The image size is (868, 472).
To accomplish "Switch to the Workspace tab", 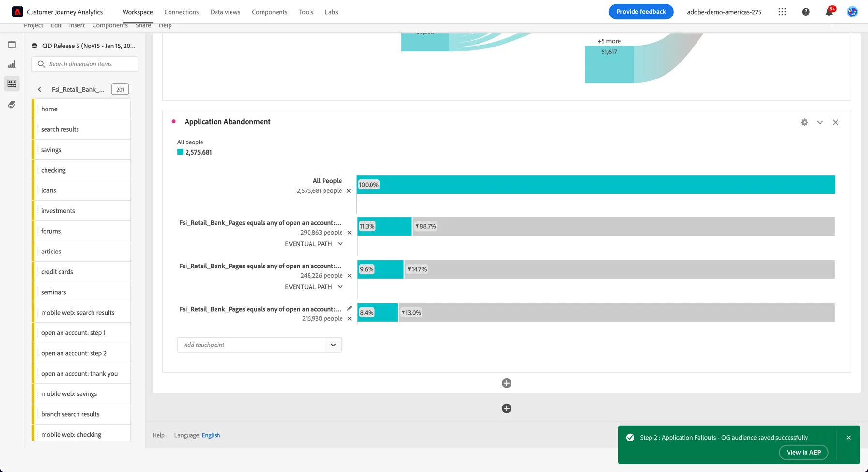I will pos(138,12).
